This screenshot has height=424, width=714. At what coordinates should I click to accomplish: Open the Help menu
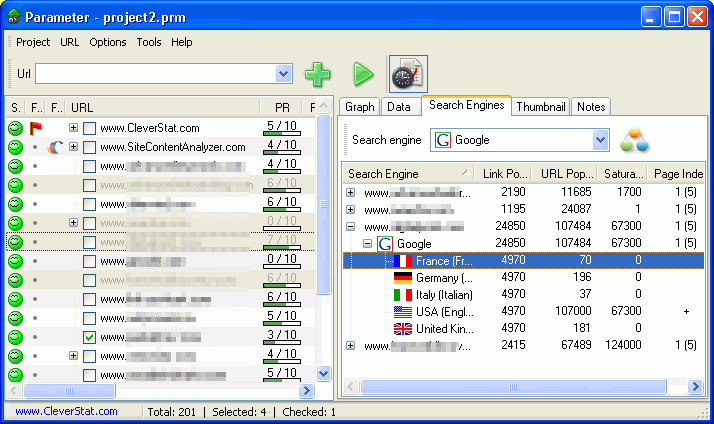pos(182,42)
